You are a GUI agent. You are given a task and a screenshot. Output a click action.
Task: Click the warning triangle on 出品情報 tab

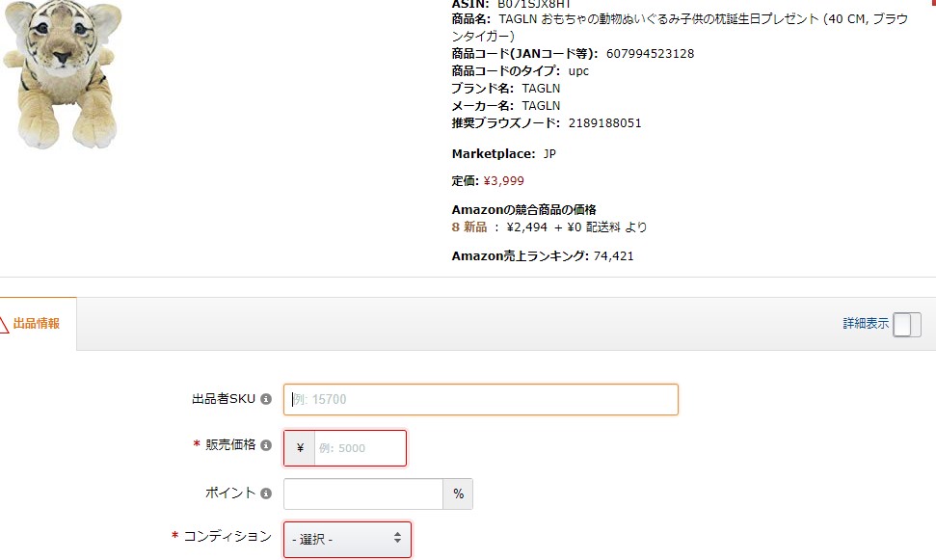pos(3,324)
